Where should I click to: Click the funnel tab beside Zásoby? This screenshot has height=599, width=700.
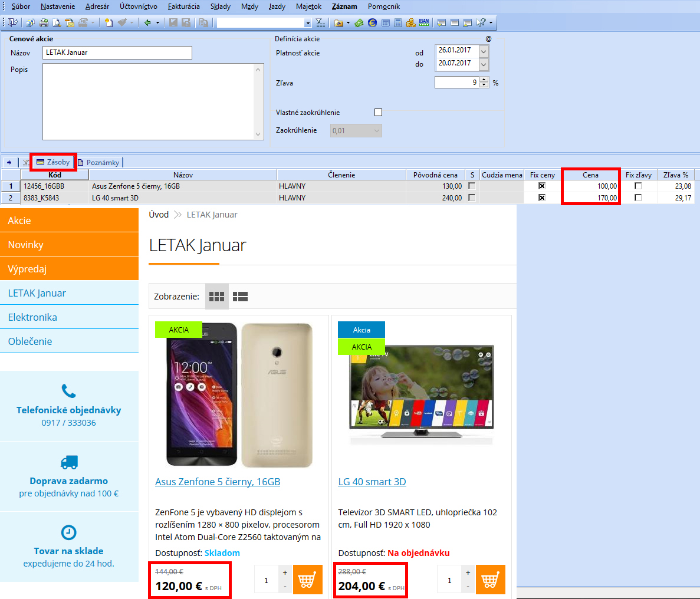[26, 163]
